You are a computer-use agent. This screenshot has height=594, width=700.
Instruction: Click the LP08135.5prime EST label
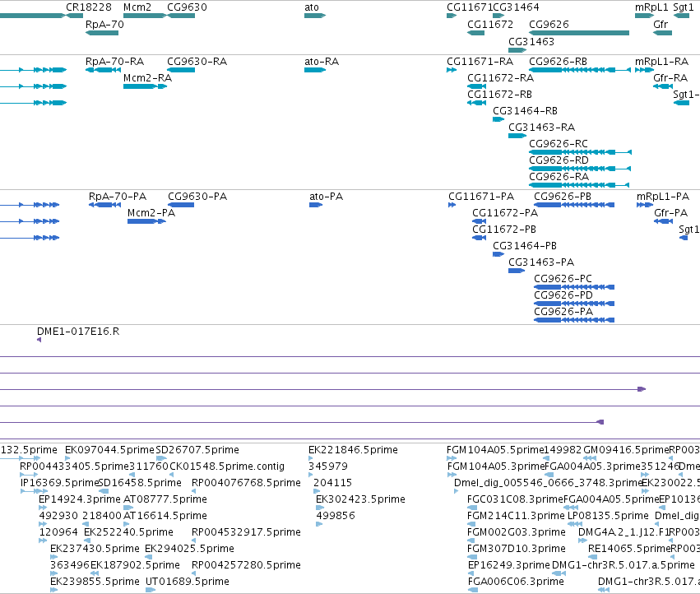click(x=608, y=516)
